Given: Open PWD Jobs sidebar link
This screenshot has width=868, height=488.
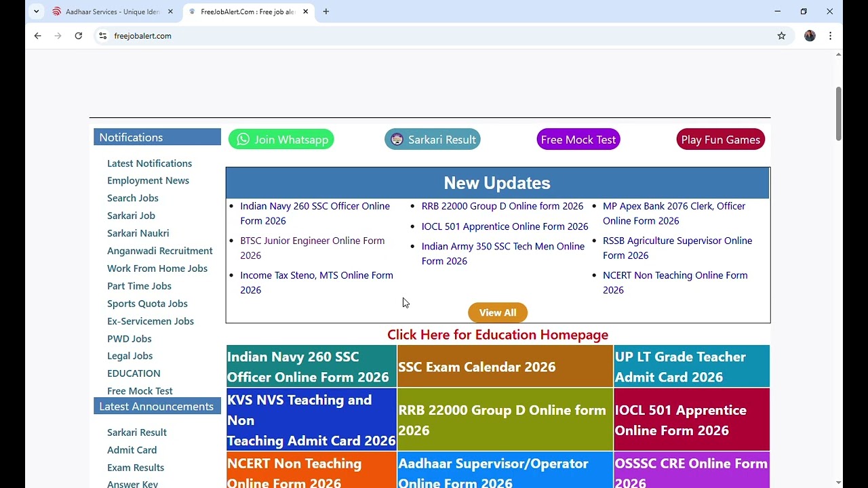Looking at the screenshot, I should tap(129, 339).
